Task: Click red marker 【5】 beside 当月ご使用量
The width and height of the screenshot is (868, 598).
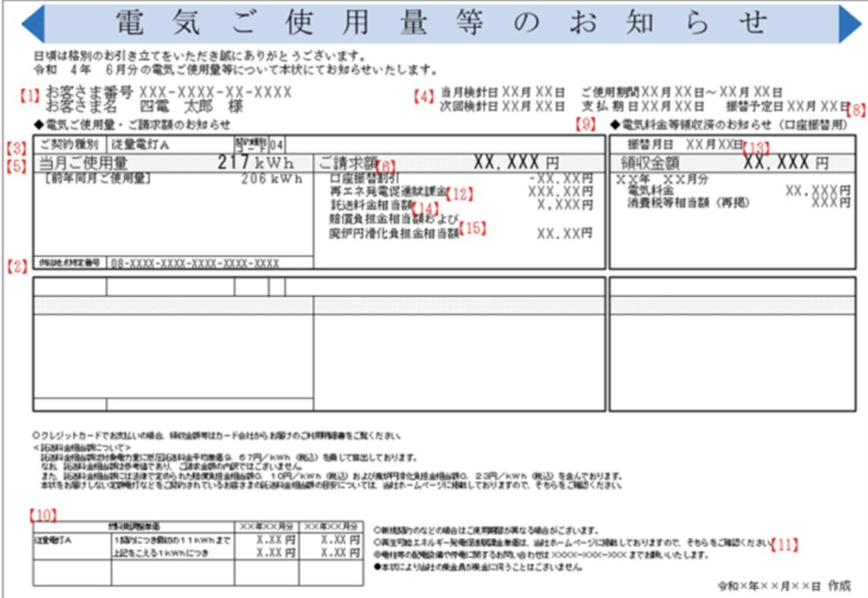Action: point(16,166)
